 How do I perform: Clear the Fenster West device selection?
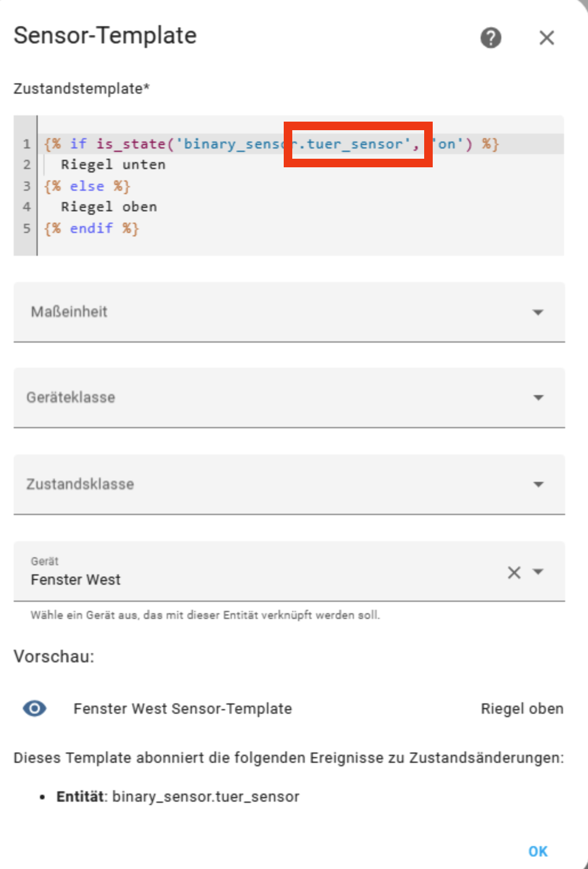coord(514,572)
